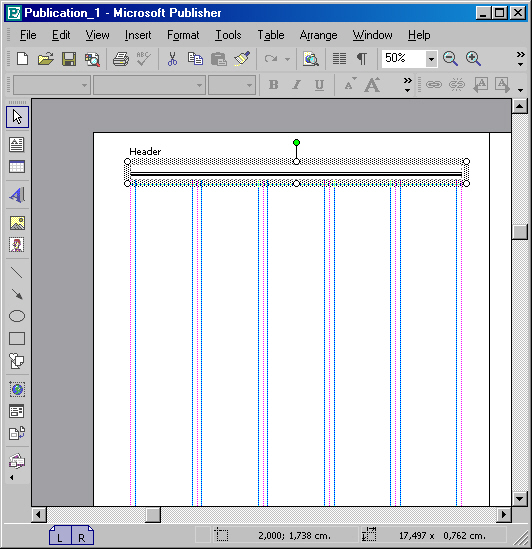Select the Picture Frame tool

pyautogui.click(x=16, y=223)
